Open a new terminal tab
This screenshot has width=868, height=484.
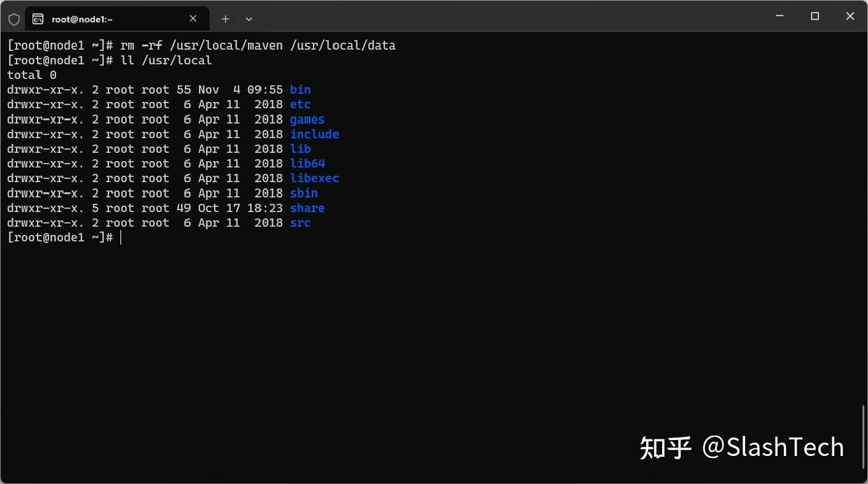[225, 18]
